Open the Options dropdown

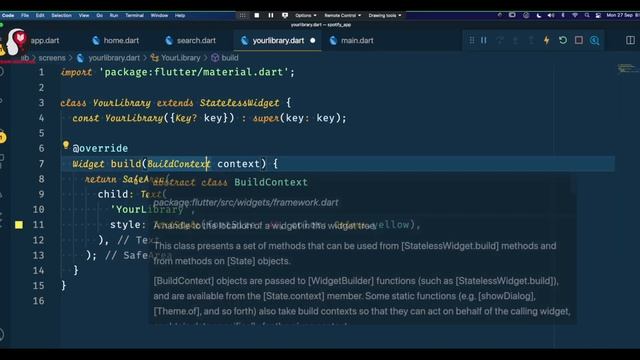306,16
